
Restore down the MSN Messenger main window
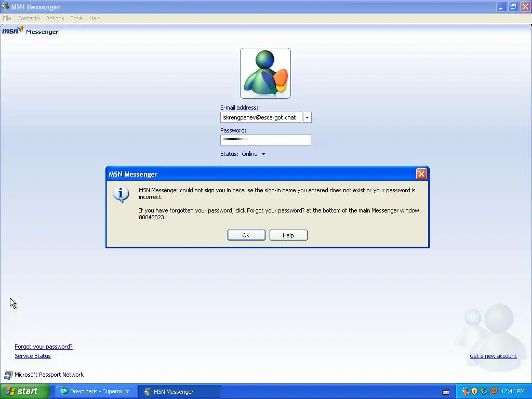tap(513, 6)
